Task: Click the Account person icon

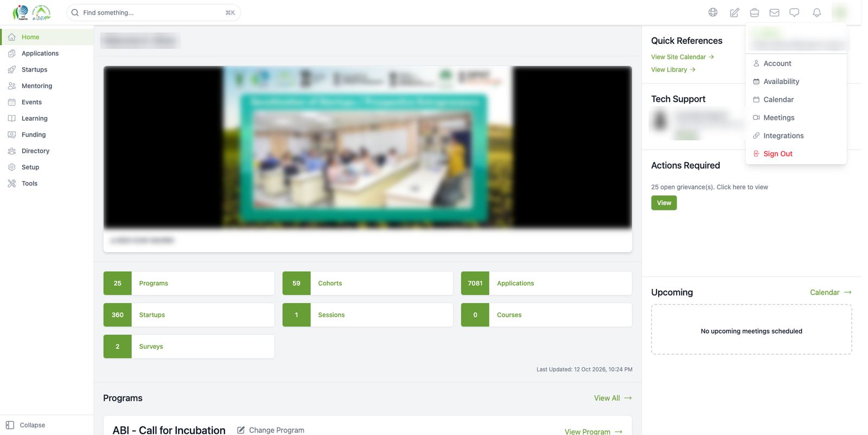Action: (x=756, y=63)
